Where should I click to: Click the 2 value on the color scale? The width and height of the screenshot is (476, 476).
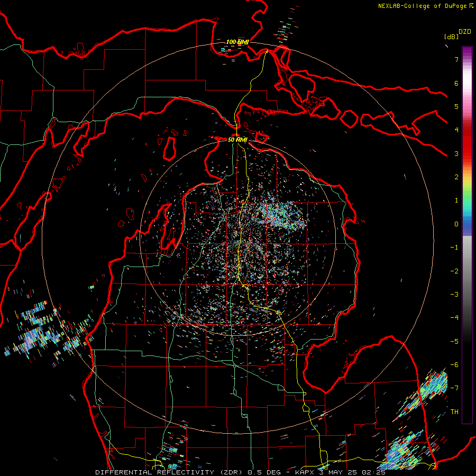coord(456,177)
